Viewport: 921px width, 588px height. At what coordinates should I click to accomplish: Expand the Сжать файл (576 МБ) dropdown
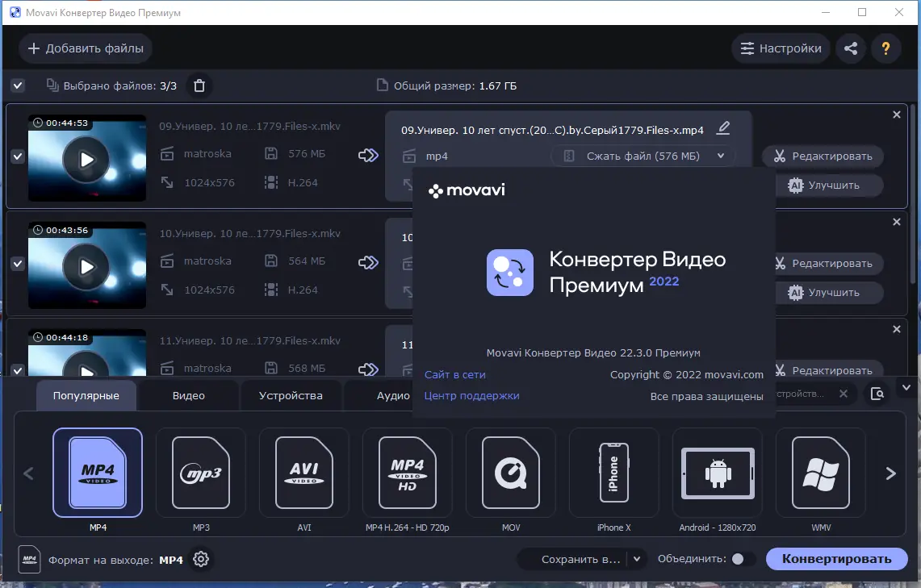tap(721, 156)
